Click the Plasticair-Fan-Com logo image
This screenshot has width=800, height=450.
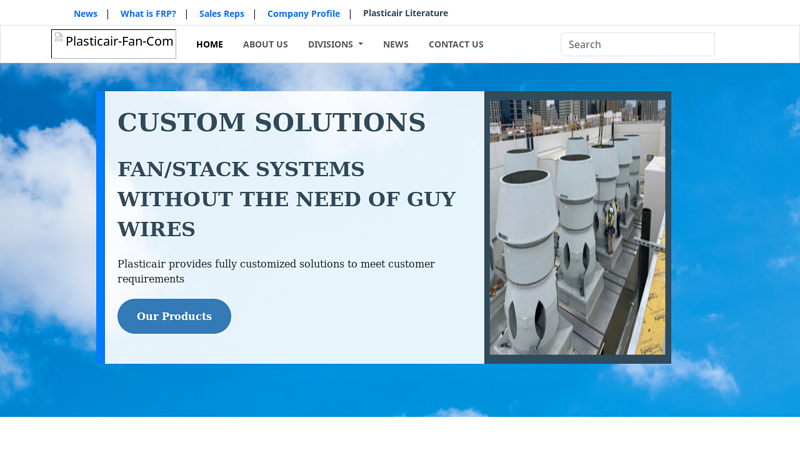point(114,44)
